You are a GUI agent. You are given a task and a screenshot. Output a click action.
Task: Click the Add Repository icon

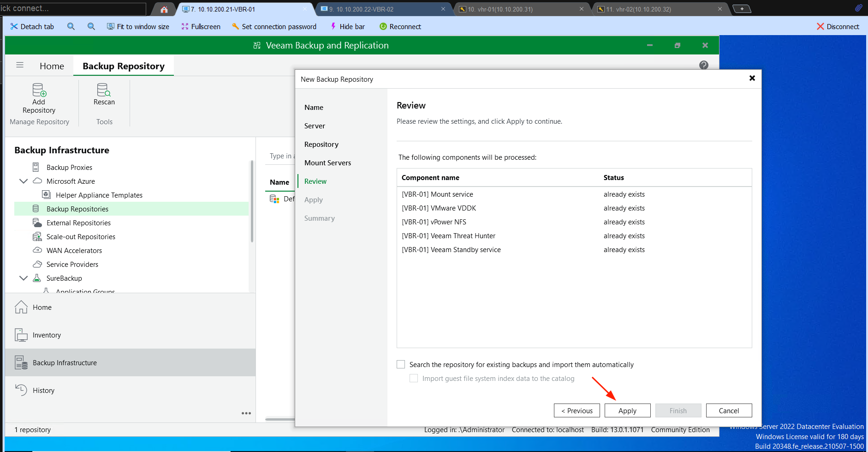coord(39,90)
